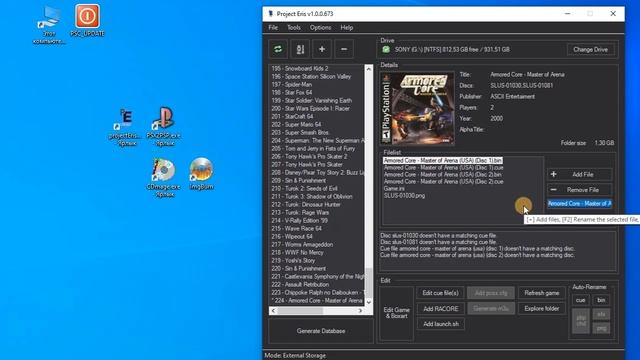Select 'Game.ini' in the filelist

394,189
